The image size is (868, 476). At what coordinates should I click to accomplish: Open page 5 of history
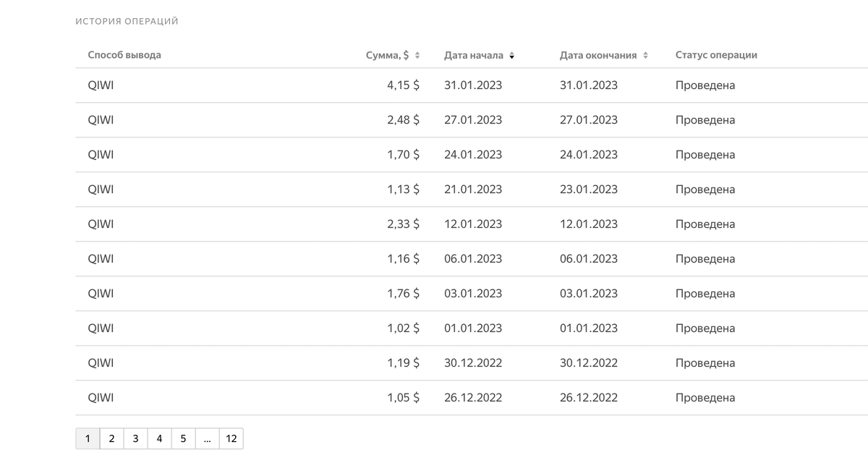pyautogui.click(x=183, y=438)
